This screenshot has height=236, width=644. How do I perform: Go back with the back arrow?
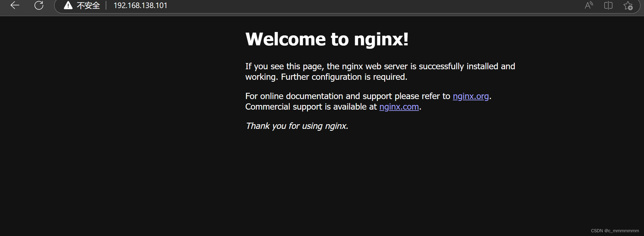tap(15, 5)
